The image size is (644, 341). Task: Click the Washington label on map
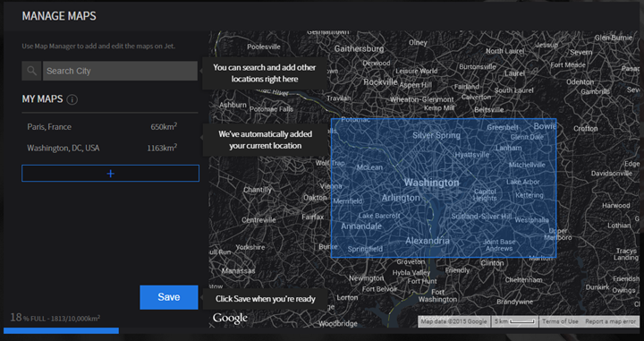pos(432,183)
